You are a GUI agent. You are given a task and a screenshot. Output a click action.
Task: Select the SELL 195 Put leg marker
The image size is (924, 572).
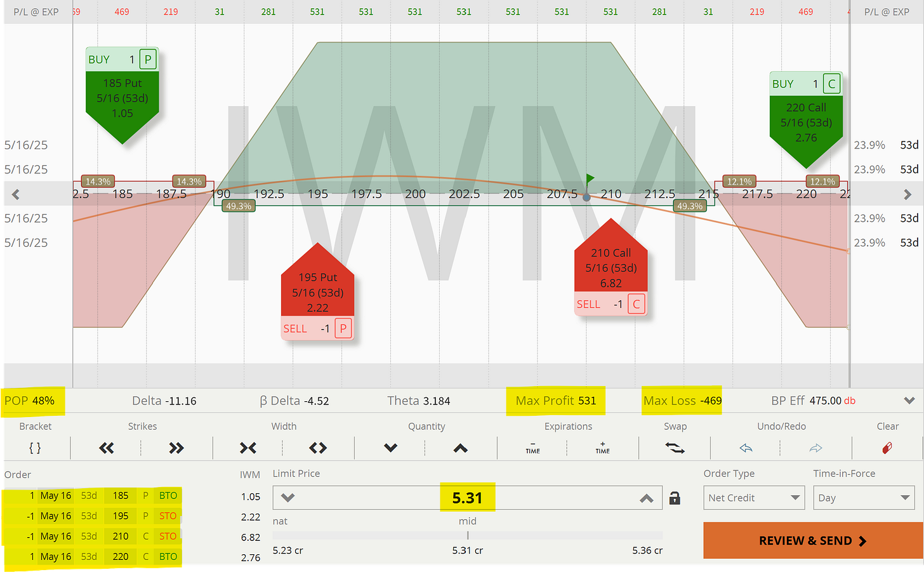click(317, 292)
